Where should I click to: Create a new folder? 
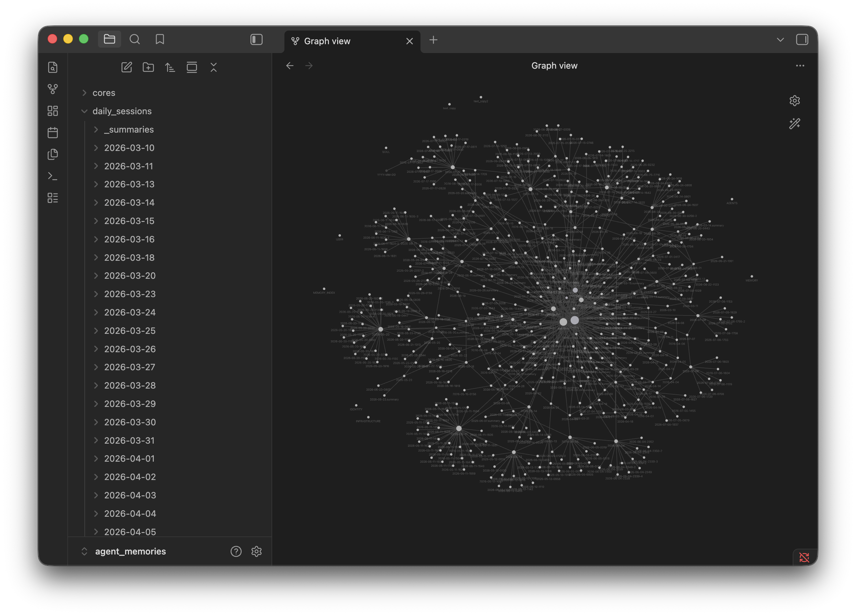(x=148, y=68)
